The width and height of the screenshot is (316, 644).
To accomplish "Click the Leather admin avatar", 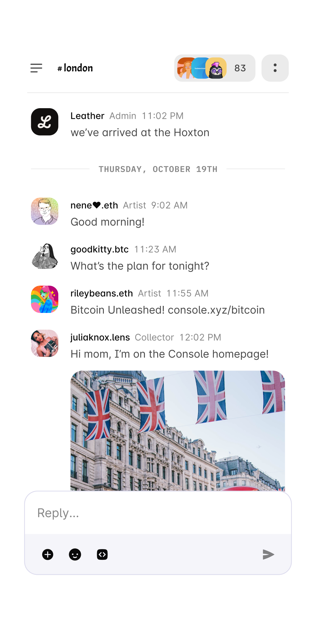I will click(x=45, y=122).
